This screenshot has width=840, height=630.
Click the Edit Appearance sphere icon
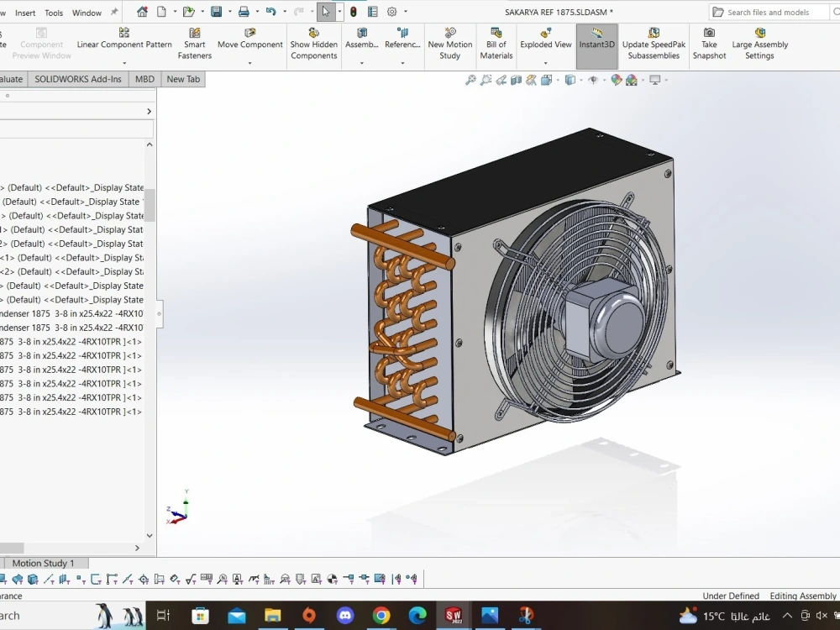coord(616,80)
